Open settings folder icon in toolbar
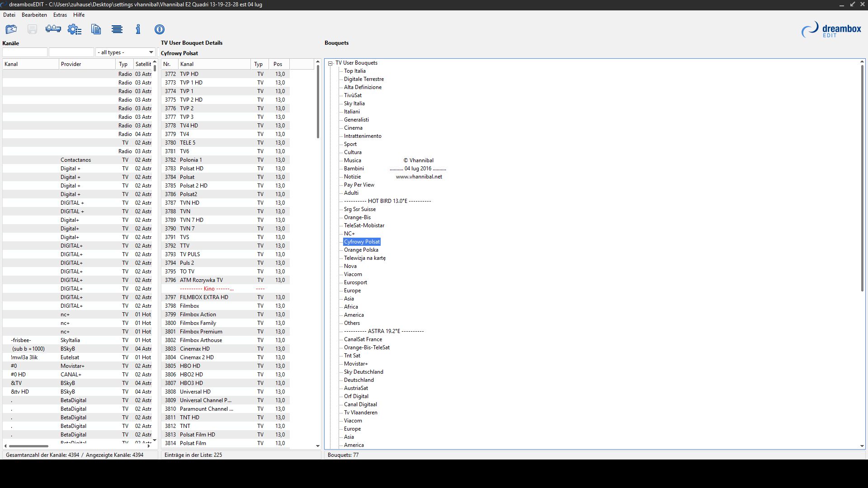The width and height of the screenshot is (868, 488). 11,29
